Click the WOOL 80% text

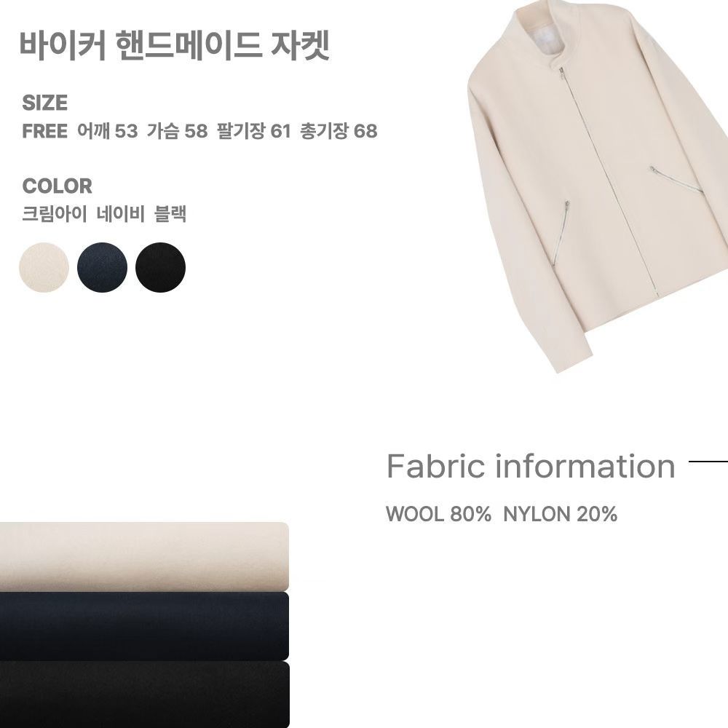(x=438, y=514)
